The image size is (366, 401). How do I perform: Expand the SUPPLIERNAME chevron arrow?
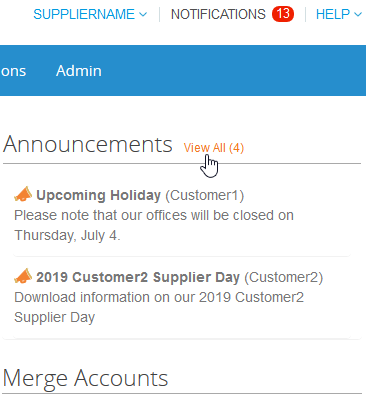[143, 14]
